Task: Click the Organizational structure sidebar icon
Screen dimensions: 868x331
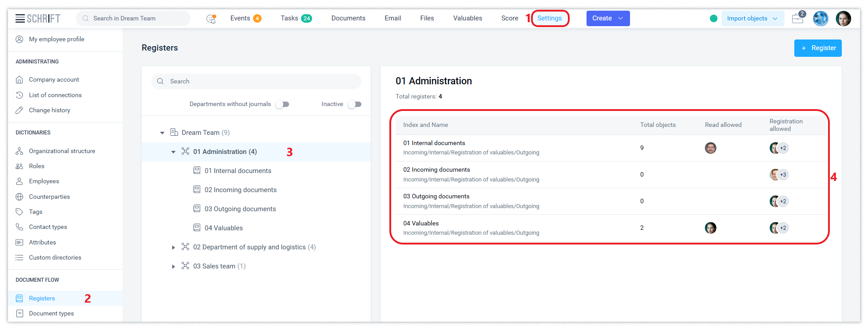Action: coord(20,151)
